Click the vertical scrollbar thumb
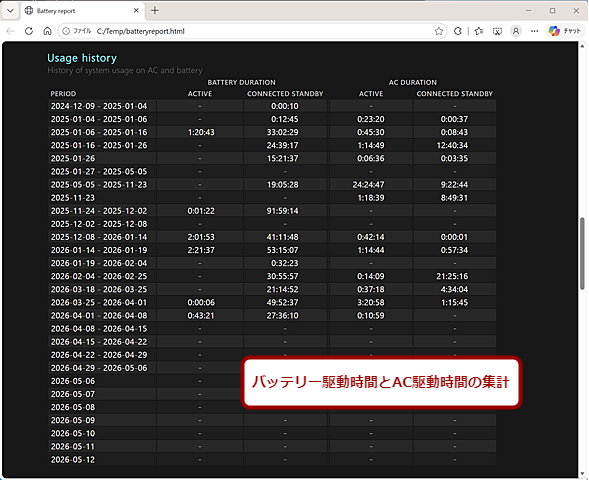Image resolution: width=589 pixels, height=481 pixels. pyautogui.click(x=582, y=253)
